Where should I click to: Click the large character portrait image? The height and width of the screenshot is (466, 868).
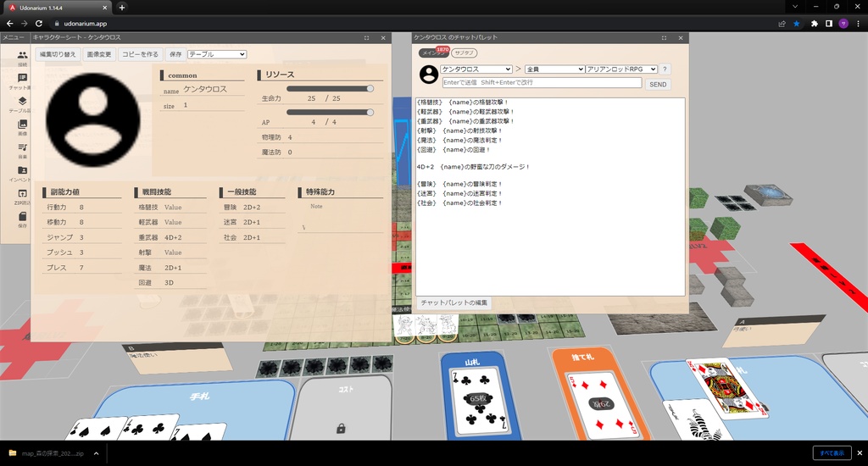pos(93,119)
